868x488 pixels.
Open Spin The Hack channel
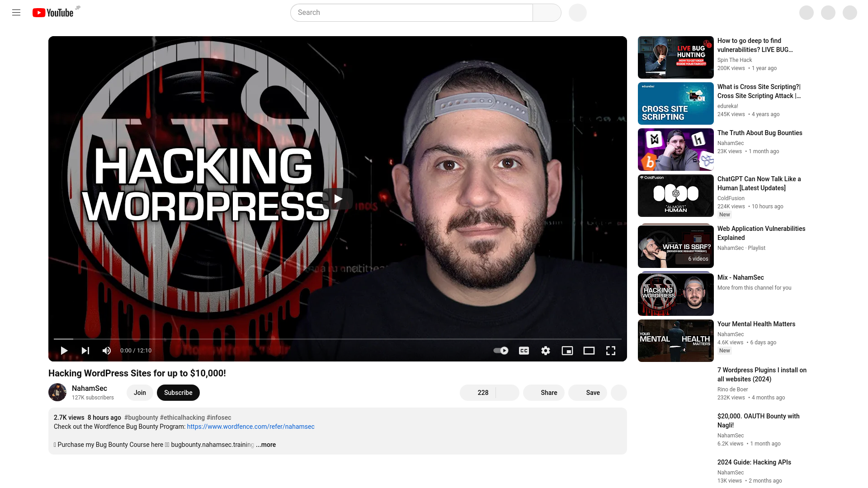[735, 60]
